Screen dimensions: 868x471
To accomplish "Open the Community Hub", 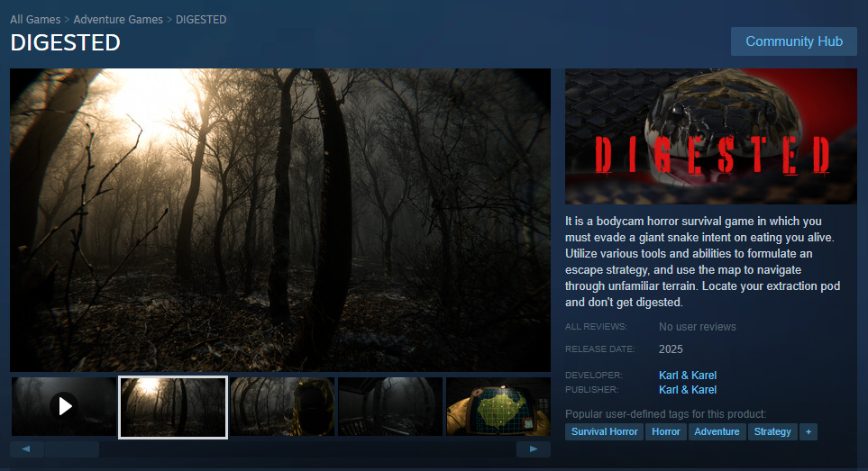I will click(x=794, y=41).
